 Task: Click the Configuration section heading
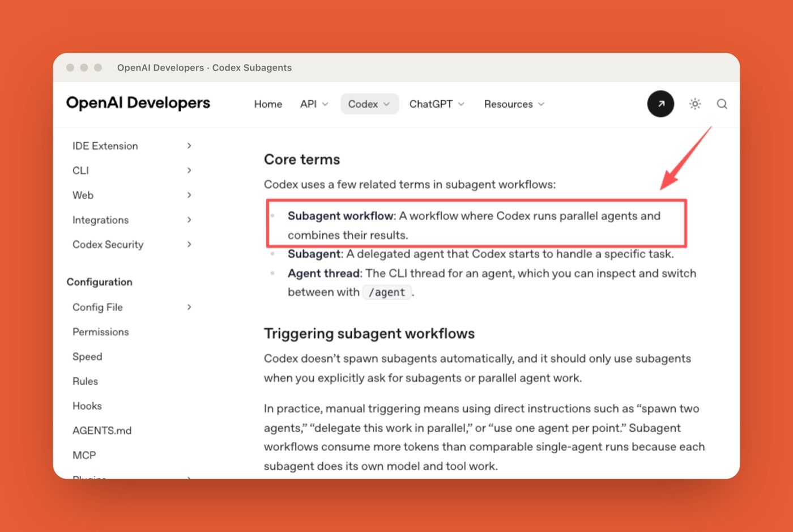pyautogui.click(x=100, y=282)
